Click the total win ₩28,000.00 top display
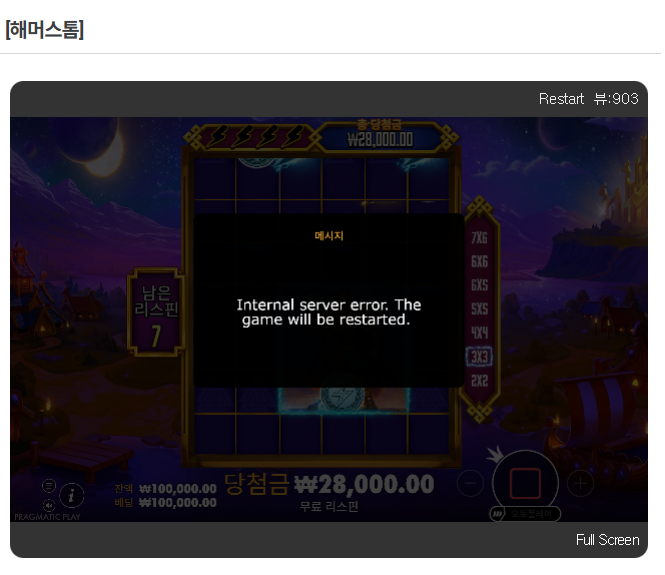 [x=380, y=136]
